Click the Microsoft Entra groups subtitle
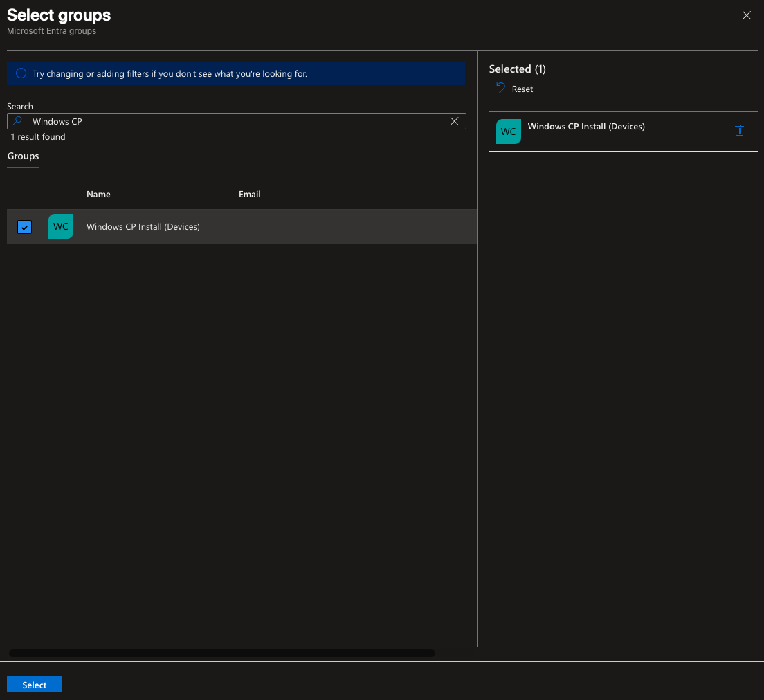The width and height of the screenshot is (764, 700). 52,31
